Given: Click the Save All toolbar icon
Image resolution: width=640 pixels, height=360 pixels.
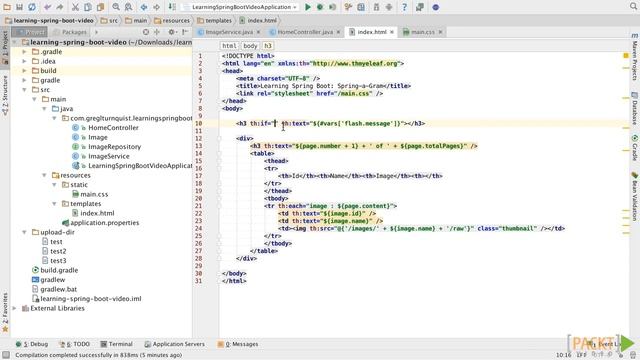Looking at the screenshot, I should tap(19, 7).
